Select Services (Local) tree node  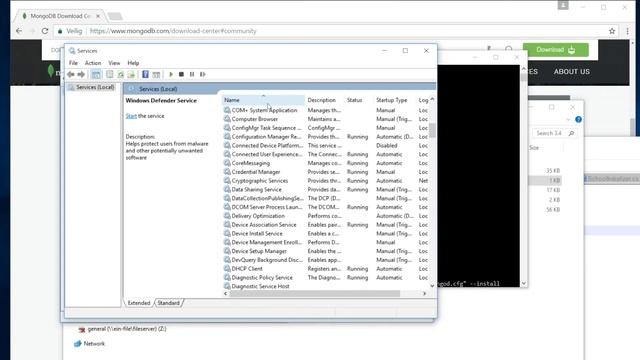95,87
